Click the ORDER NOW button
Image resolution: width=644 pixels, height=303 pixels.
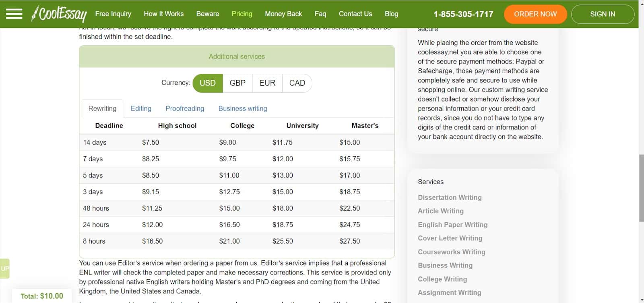[535, 14]
